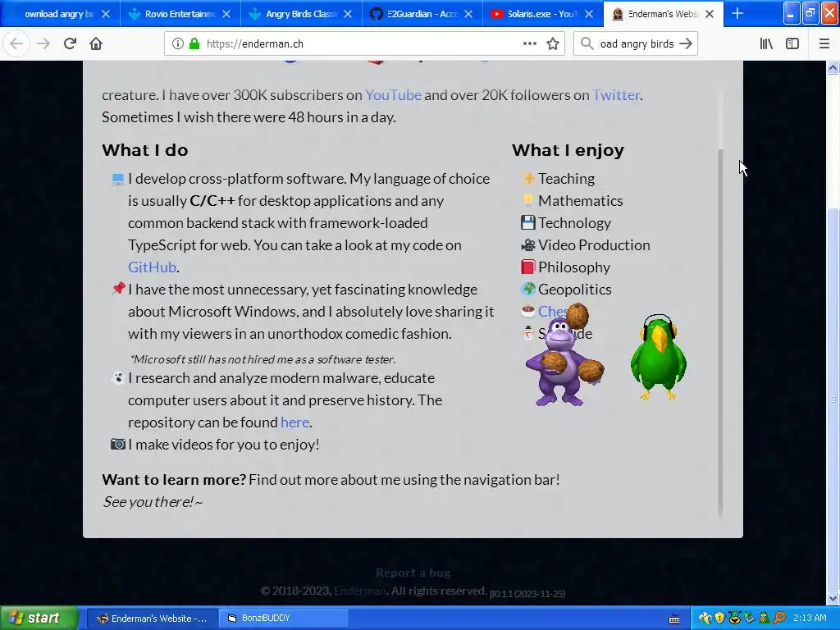Open the Library toolbar icon
The height and width of the screenshot is (630, 840).
767,43
